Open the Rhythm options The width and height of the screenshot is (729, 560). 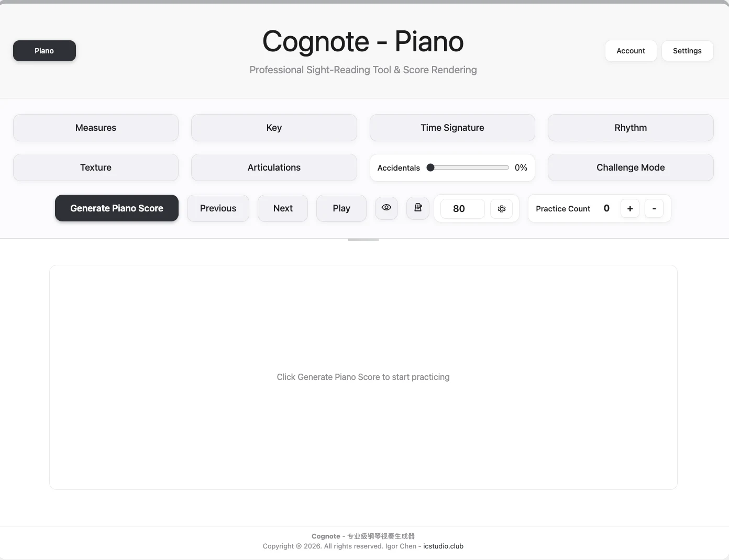click(631, 128)
